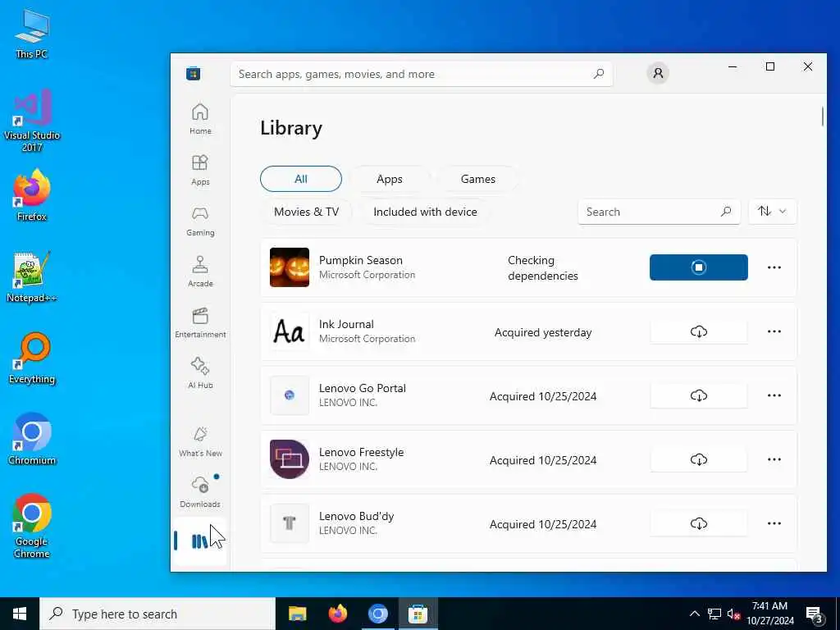Viewport: 840px width, 630px height.
Task: Click Lenovo Bud'dy app icon
Action: tap(290, 523)
